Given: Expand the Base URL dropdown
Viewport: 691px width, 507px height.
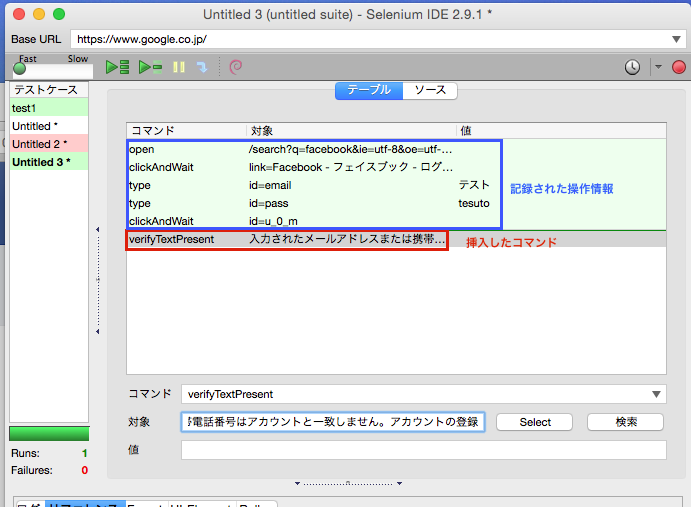Looking at the screenshot, I should click(677, 39).
